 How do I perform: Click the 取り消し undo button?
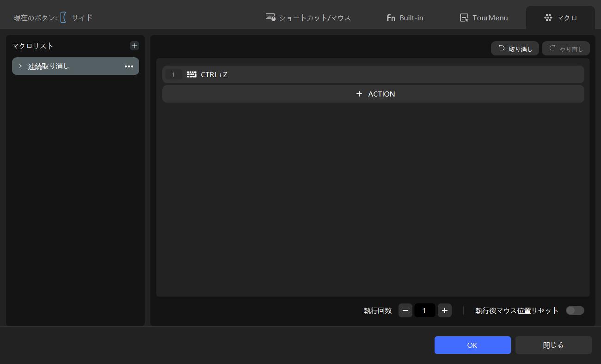pyautogui.click(x=515, y=49)
